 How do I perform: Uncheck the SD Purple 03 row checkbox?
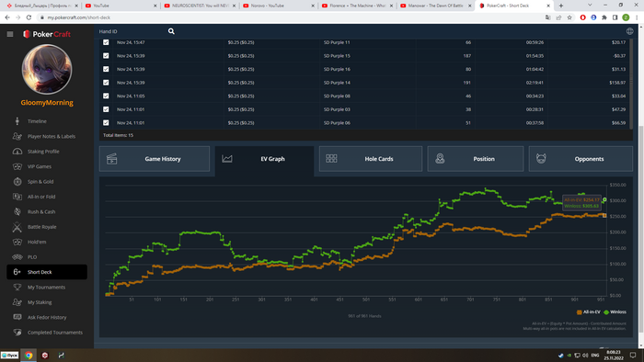click(x=106, y=109)
